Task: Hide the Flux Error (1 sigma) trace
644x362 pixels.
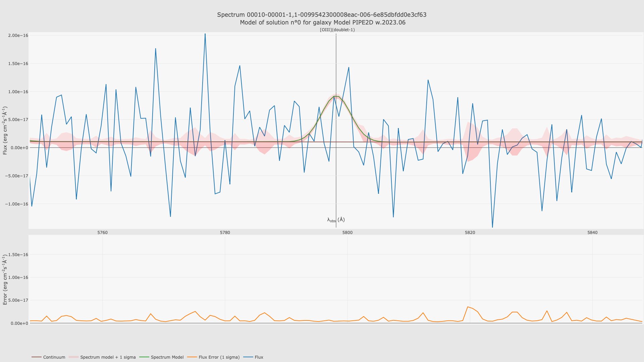Action: [x=219, y=357]
